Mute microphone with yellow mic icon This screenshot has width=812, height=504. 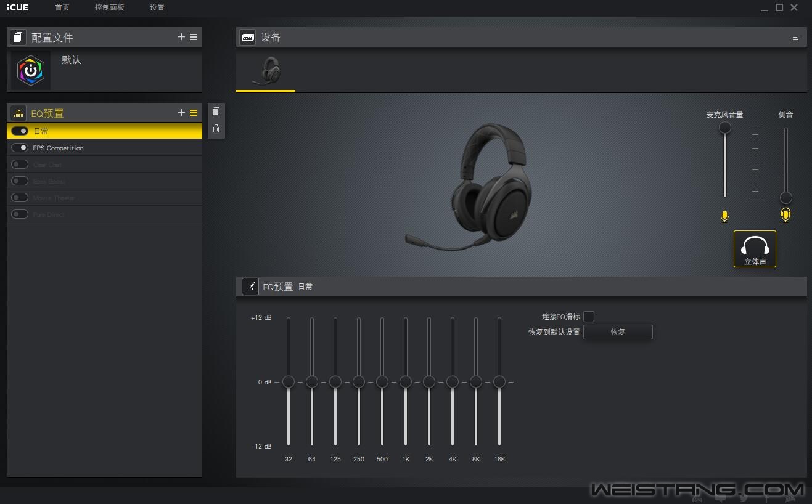(x=725, y=216)
